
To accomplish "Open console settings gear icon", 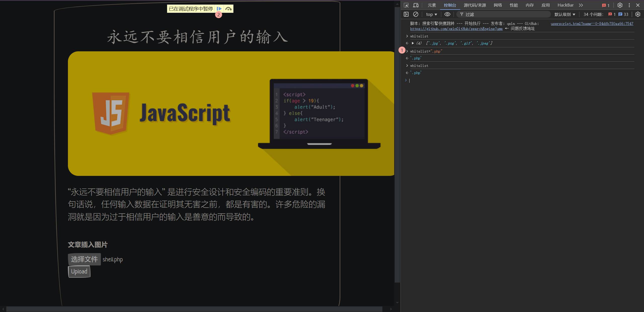I will pyautogui.click(x=638, y=14).
